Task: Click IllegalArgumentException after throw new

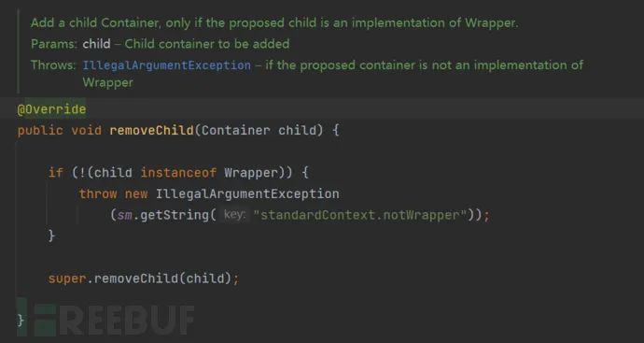Action: point(247,193)
